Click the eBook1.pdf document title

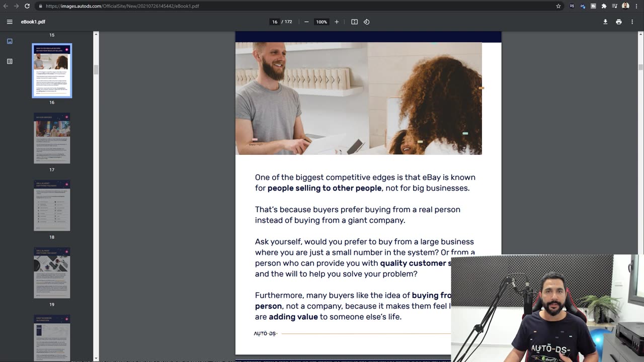point(33,22)
